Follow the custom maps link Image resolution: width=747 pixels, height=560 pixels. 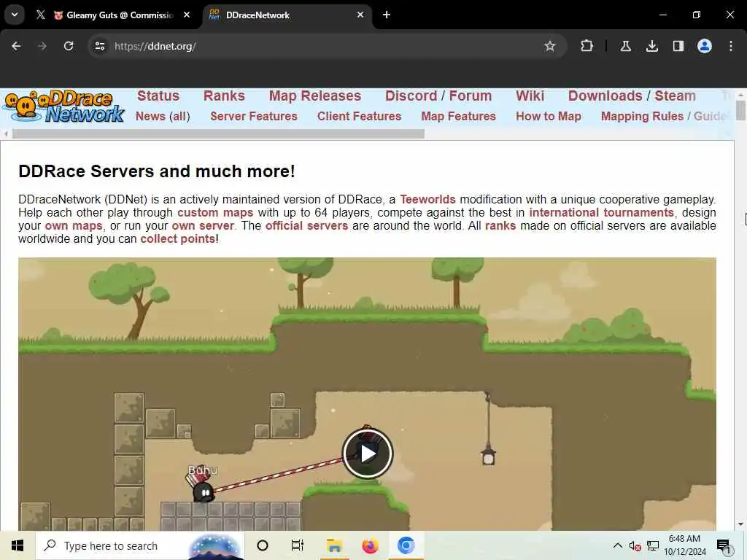215,212
